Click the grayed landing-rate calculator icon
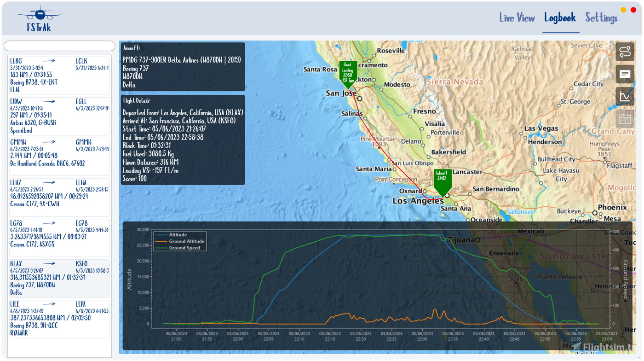644x361 pixels. tap(625, 118)
